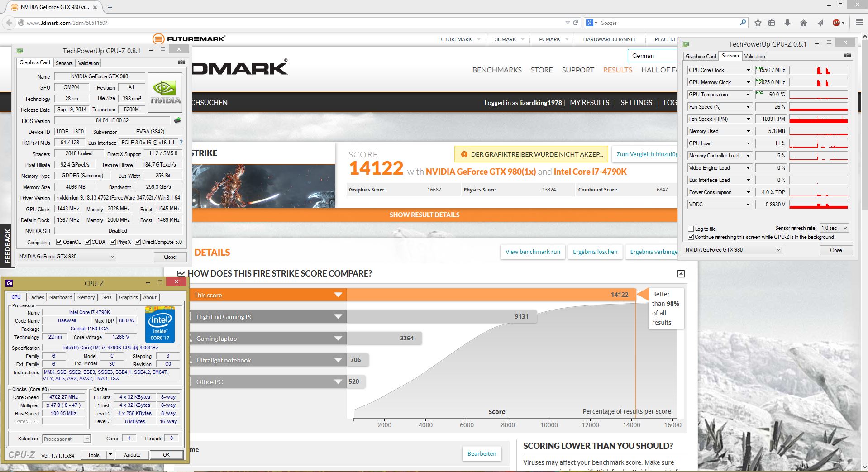Uncheck Continue refreshing in background option
This screenshot has width=868, height=472.
pos(691,237)
